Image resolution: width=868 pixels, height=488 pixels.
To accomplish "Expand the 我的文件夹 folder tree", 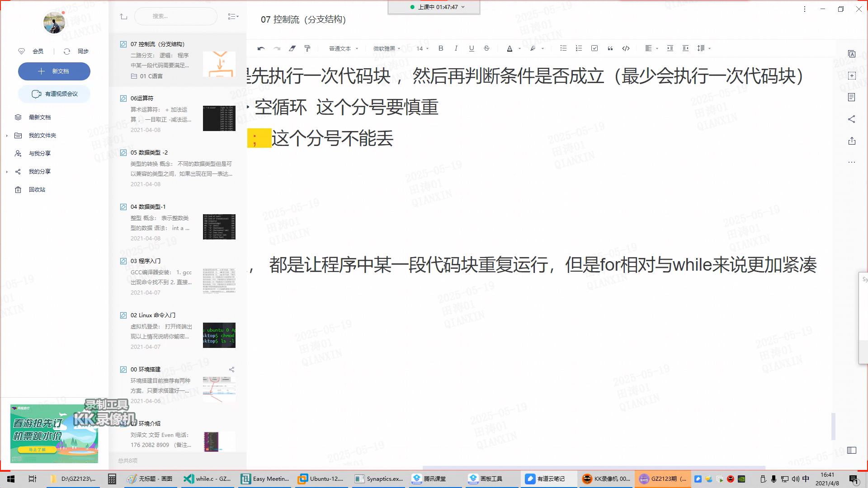I will [x=7, y=136].
